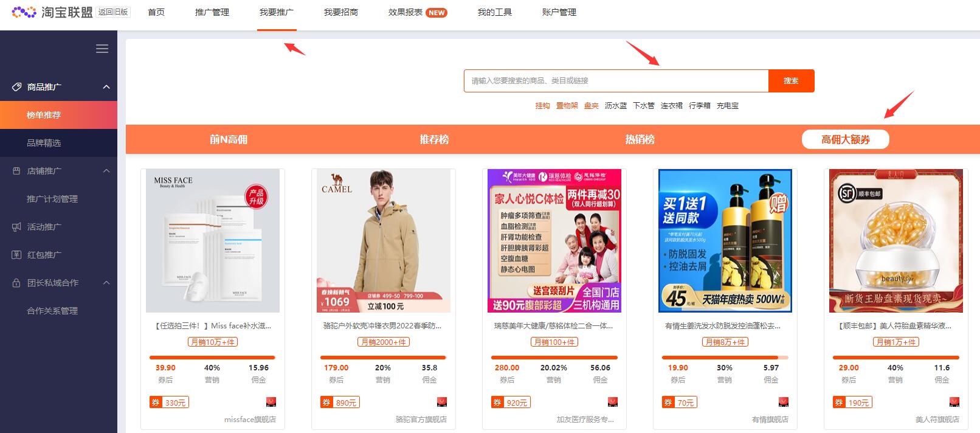Focus the product search input field

click(616, 81)
